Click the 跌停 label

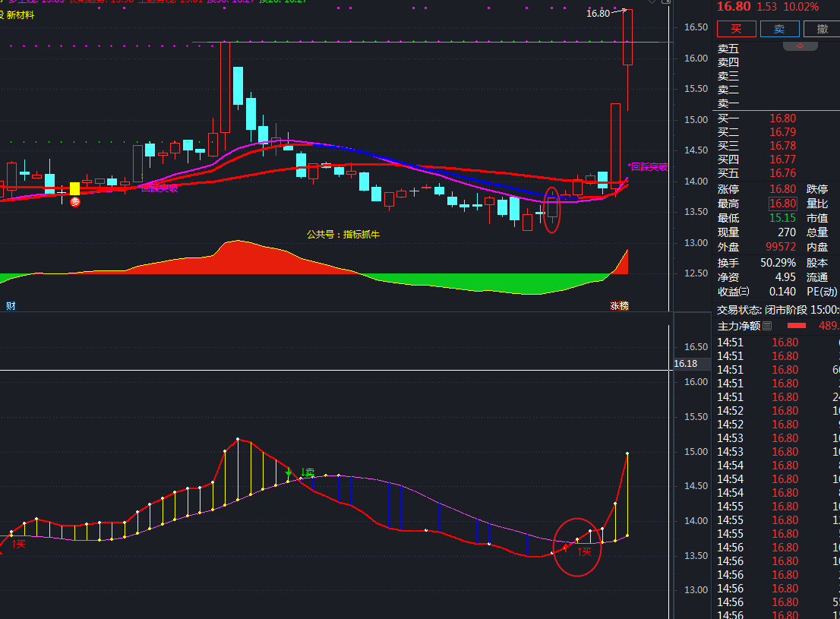point(817,189)
